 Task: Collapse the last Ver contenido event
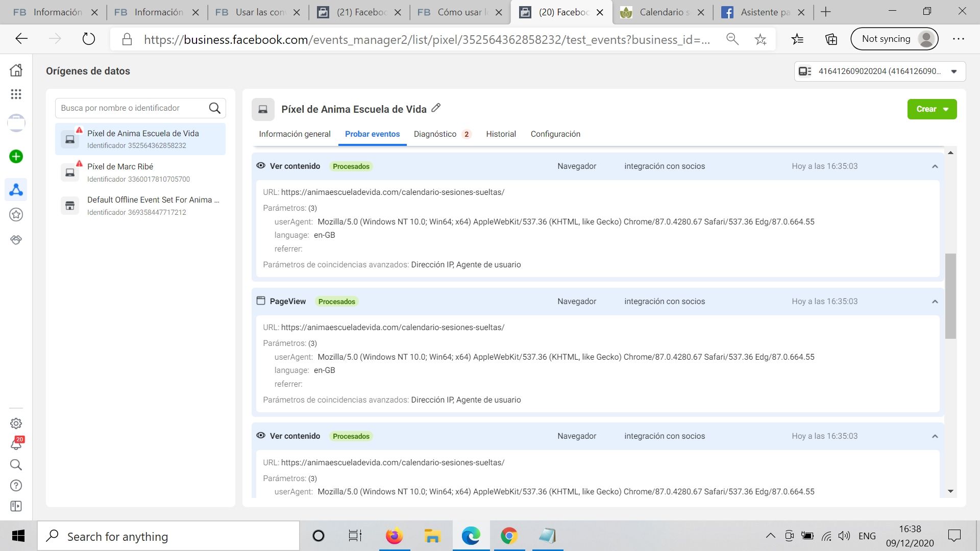[935, 436]
